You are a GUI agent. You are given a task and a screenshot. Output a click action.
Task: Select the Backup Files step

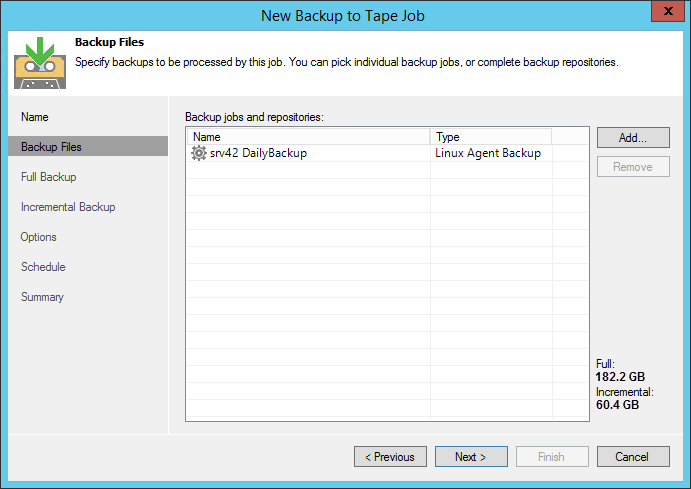point(52,147)
